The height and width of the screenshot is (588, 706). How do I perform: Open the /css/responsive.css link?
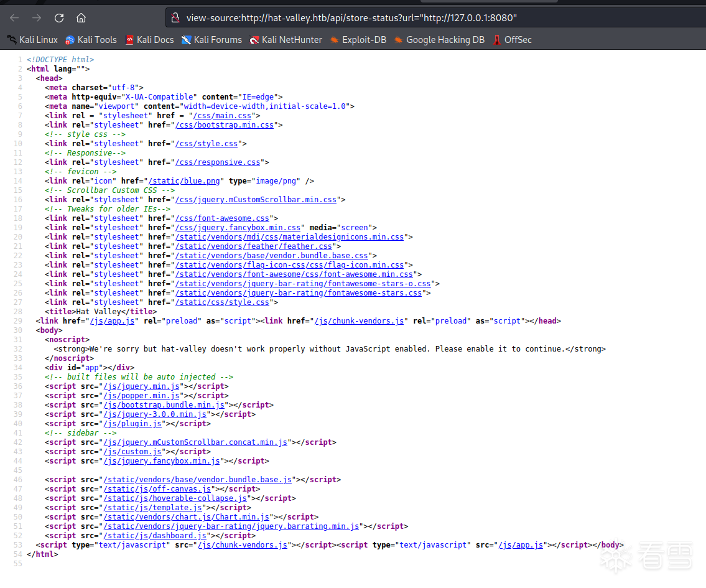[218, 162]
